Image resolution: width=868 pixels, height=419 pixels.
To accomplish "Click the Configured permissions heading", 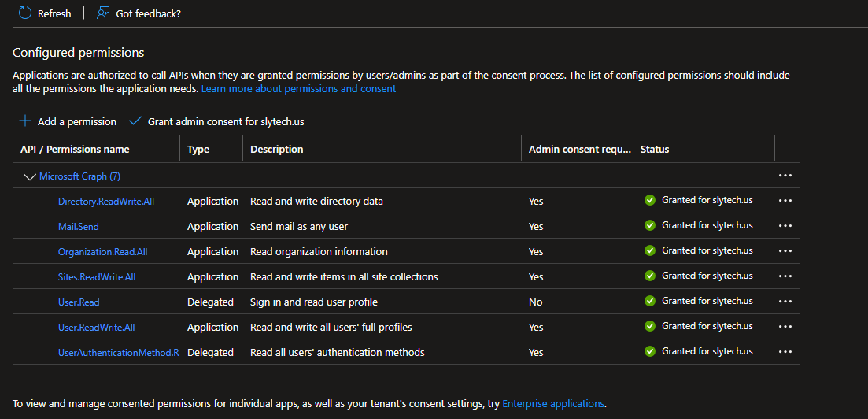I will [x=79, y=53].
